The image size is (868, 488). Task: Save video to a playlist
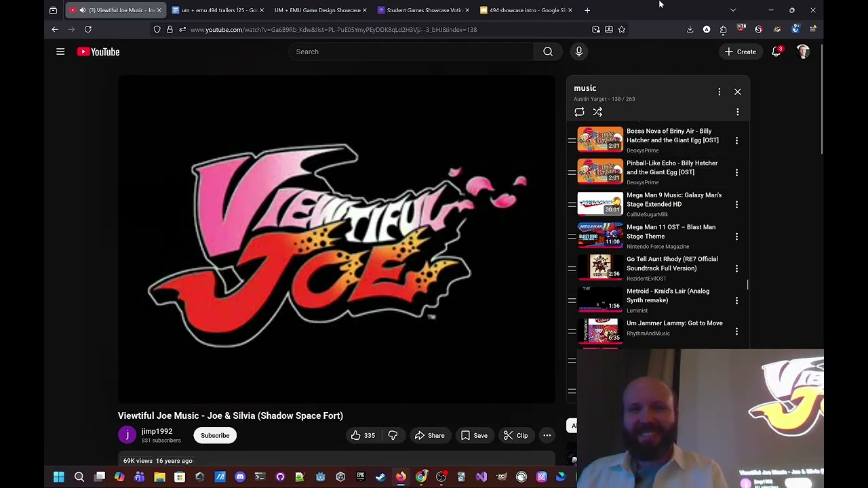(x=474, y=435)
